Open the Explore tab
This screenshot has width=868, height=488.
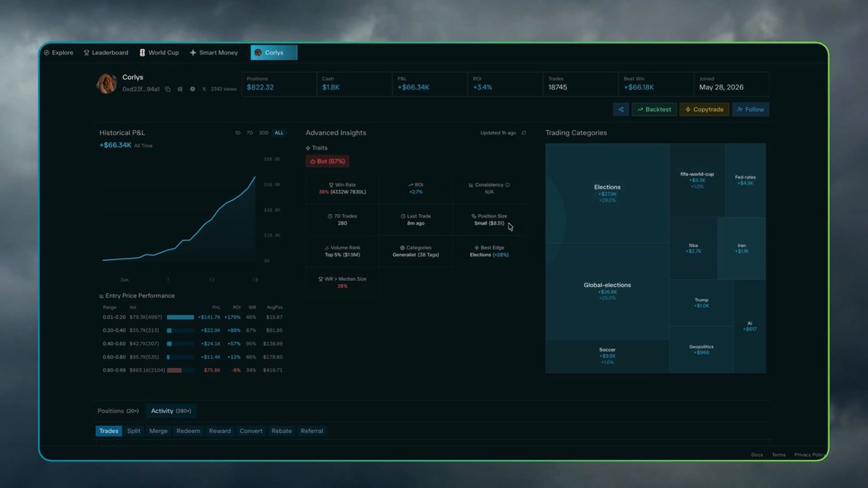pyautogui.click(x=59, y=53)
